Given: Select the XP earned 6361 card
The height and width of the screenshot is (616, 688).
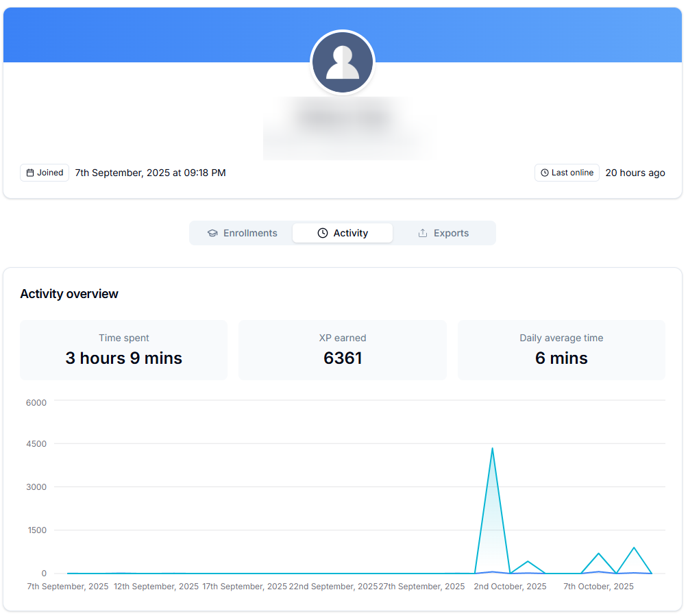Looking at the screenshot, I should click(x=343, y=349).
